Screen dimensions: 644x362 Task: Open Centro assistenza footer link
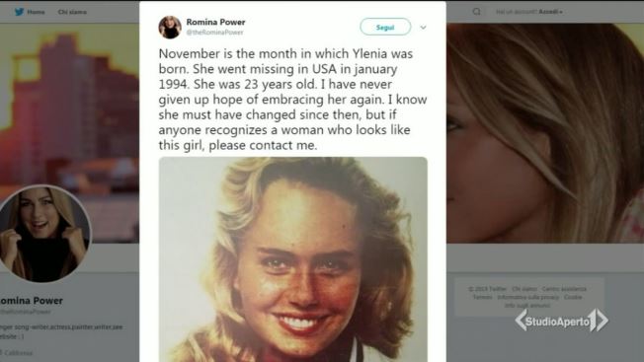coord(564,289)
